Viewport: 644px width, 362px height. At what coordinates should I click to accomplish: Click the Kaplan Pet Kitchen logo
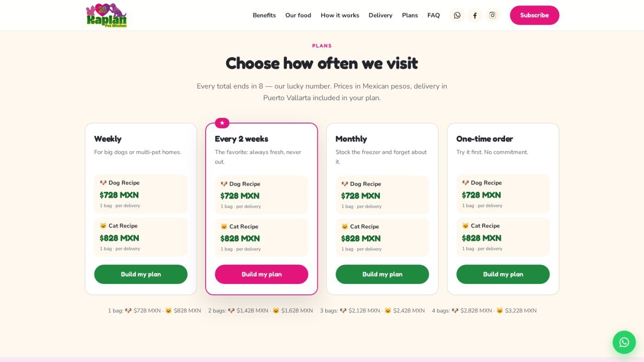(x=106, y=15)
